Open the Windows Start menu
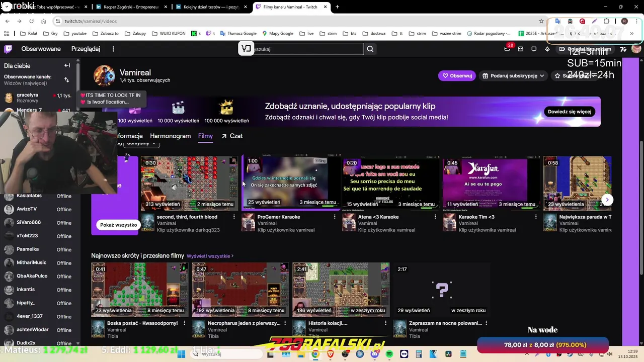This screenshot has width=644, height=362. [x=182, y=354]
